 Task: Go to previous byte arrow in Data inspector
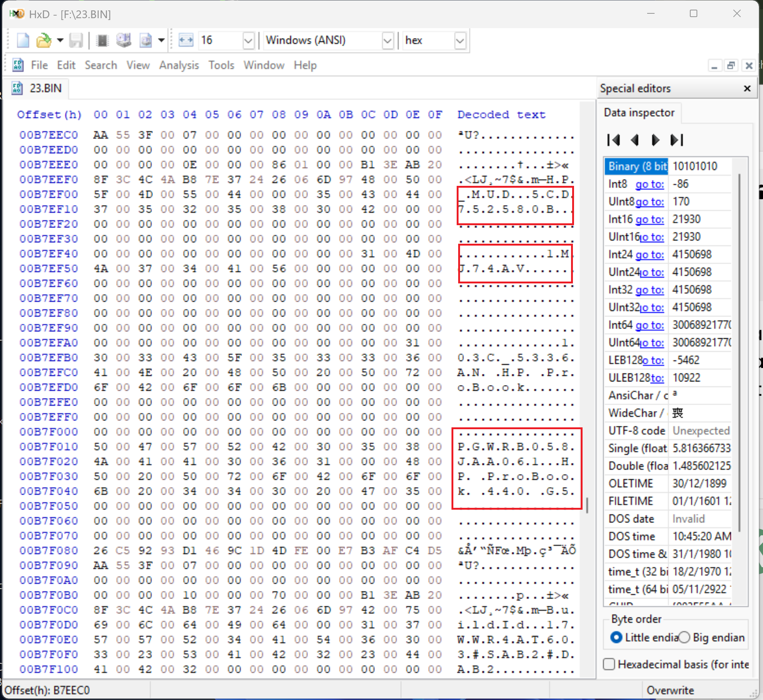[x=635, y=140]
